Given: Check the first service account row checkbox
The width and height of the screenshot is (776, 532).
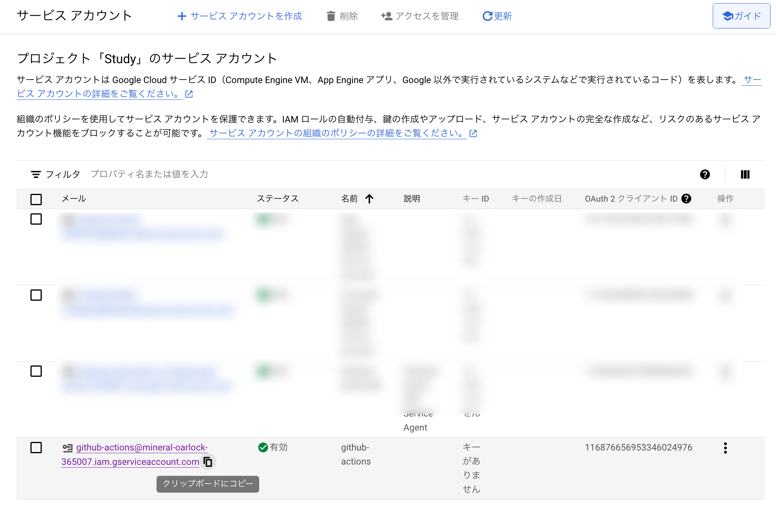Looking at the screenshot, I should point(36,219).
